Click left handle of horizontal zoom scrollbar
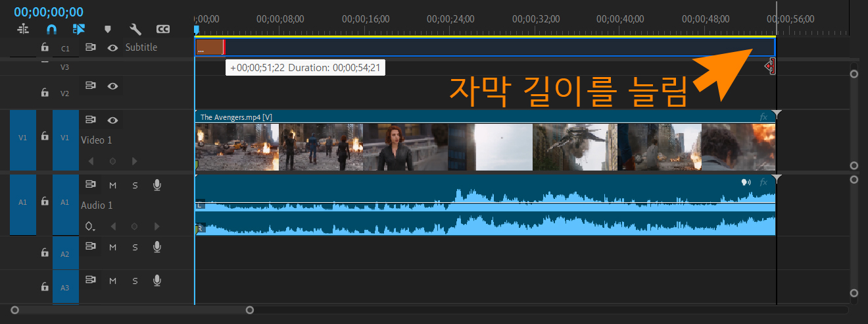Viewport: 868px width, 324px height. coord(14,310)
